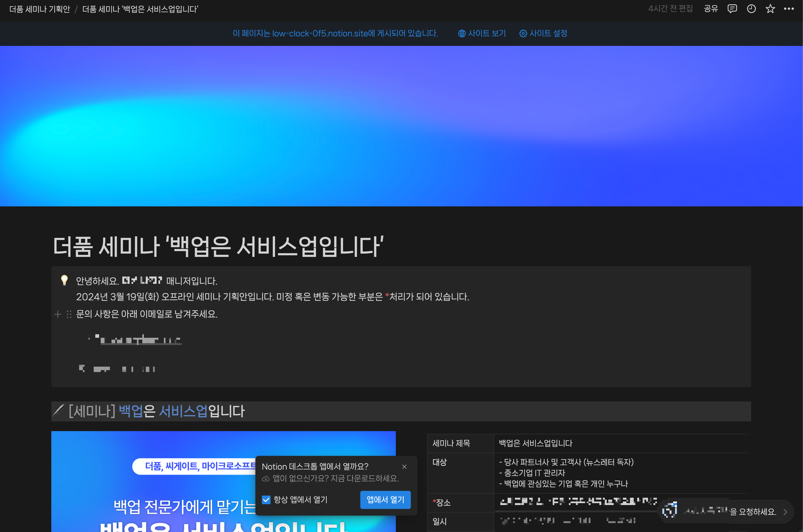Open '사이트 설정' site settings

[543, 33]
